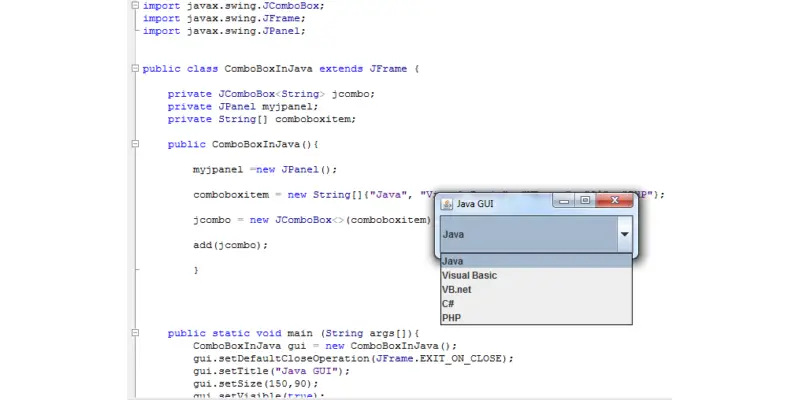Screen dimensions: 800x400
Task: Click the myjpanel =new JPanel() line
Action: coord(265,169)
